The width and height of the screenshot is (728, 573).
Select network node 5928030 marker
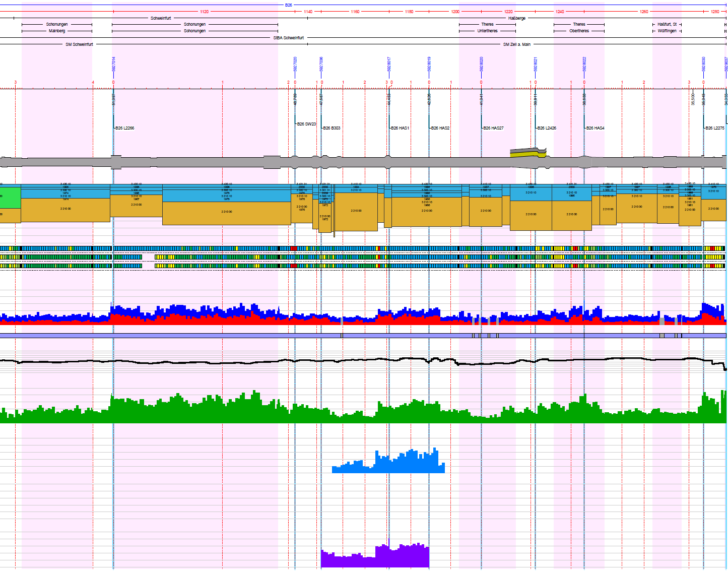(x=704, y=65)
